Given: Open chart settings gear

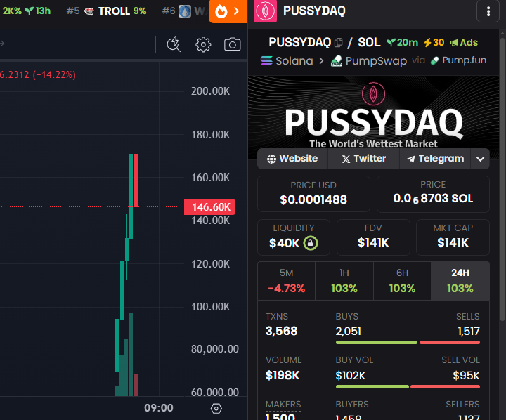Looking at the screenshot, I should tap(203, 44).
